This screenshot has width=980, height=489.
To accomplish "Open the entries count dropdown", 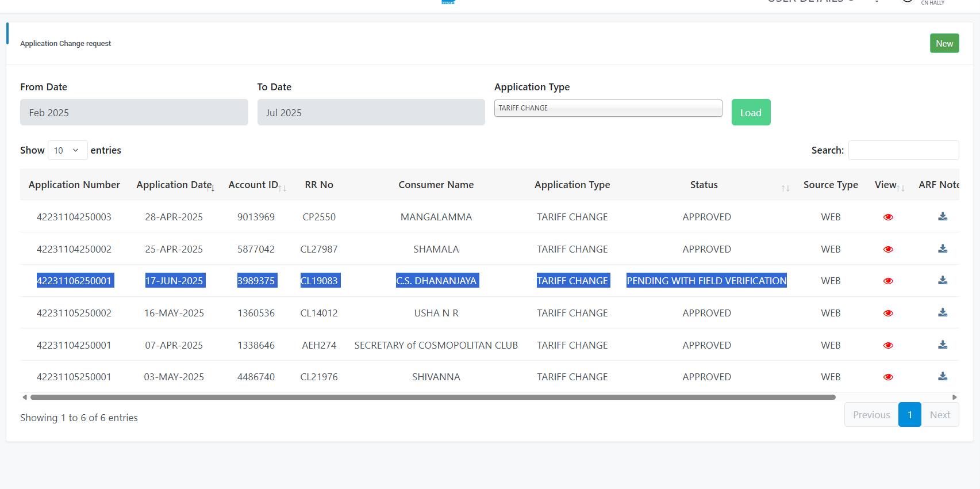I will click(67, 150).
